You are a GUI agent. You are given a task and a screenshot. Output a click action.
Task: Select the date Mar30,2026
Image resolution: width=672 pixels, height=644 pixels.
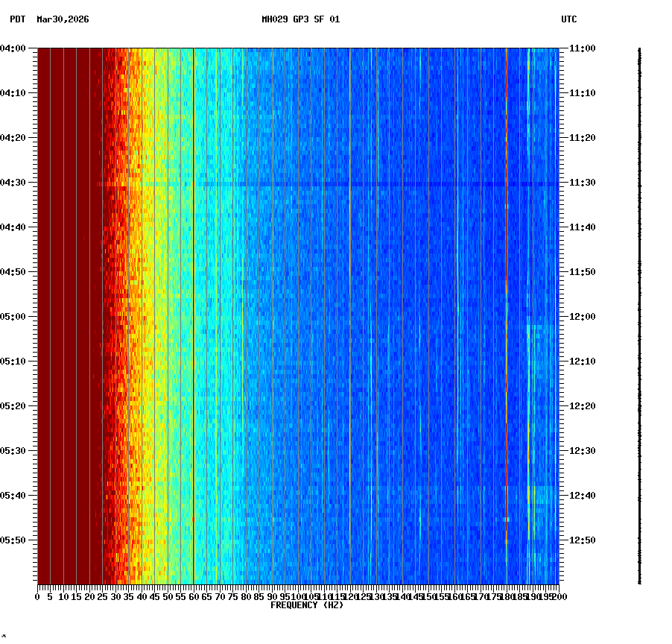tap(63, 21)
